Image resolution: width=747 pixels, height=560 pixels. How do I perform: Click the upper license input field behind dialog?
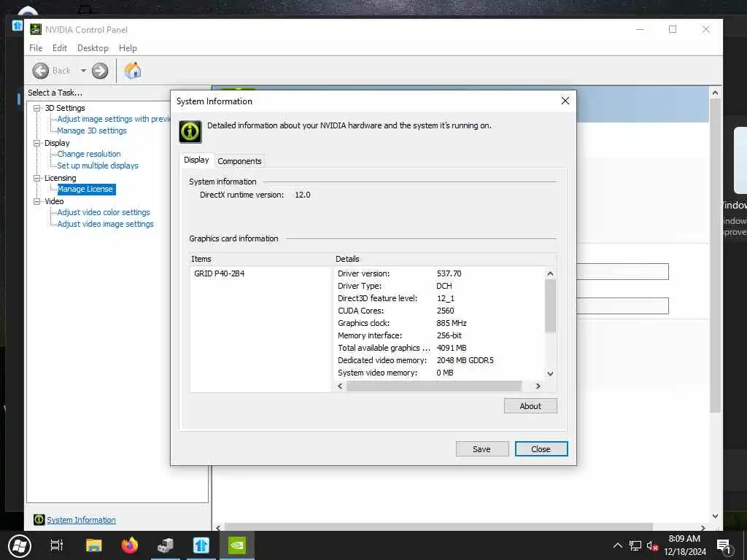click(622, 271)
